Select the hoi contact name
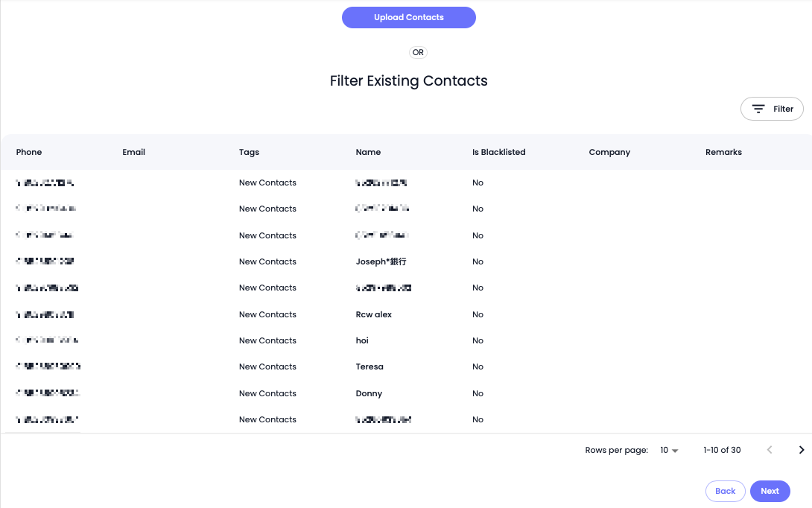 (x=362, y=340)
